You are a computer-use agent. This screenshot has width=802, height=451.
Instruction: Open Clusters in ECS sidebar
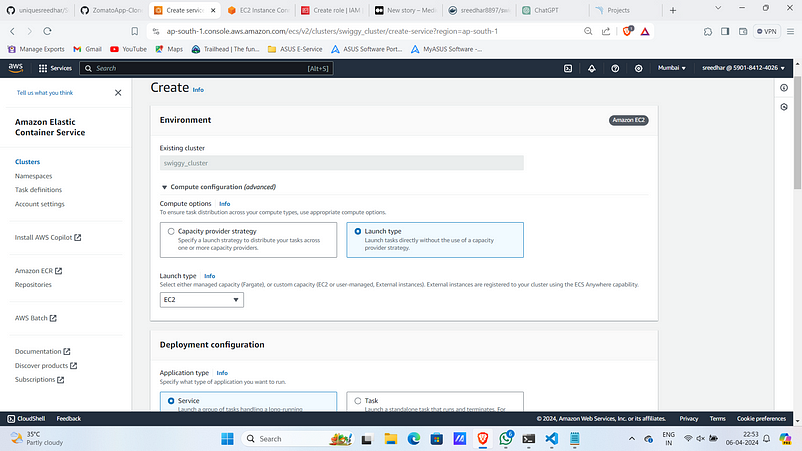(x=28, y=162)
